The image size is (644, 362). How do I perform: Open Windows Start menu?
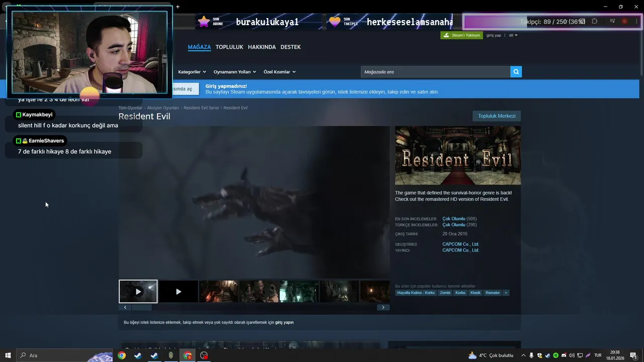coord(8,355)
